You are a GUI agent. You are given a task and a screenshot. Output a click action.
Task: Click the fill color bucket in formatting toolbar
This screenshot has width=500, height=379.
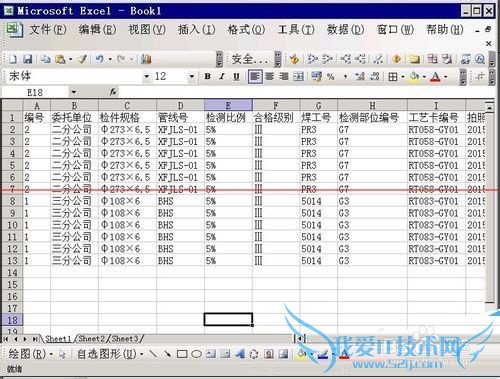tap(415, 77)
